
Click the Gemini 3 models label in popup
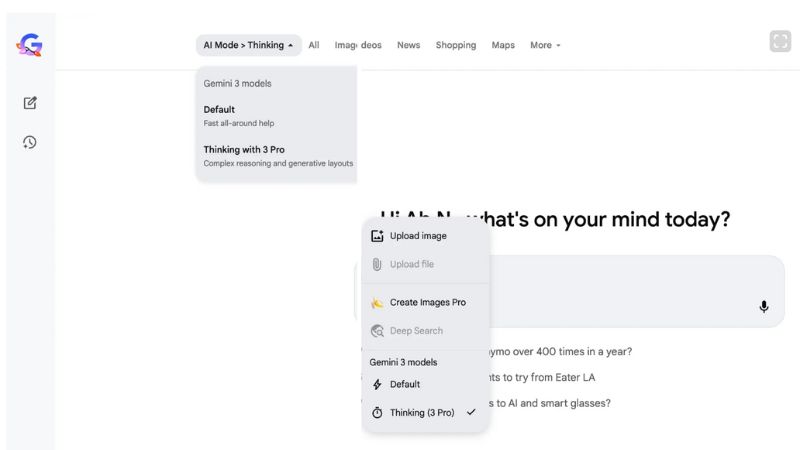tap(403, 362)
